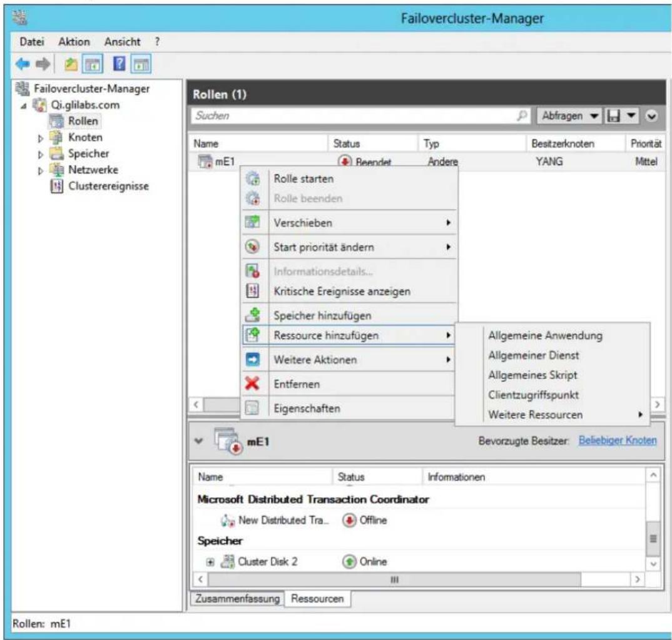Sort by the Status column header

pos(373,143)
